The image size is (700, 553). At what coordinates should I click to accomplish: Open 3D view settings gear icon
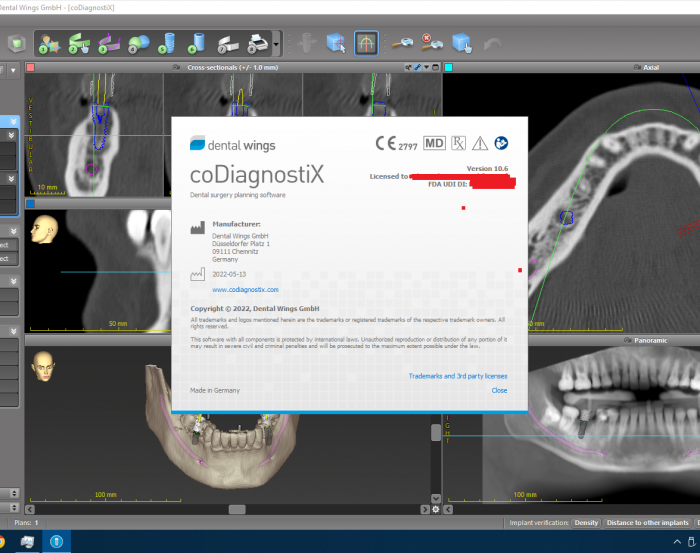pyautogui.click(x=436, y=509)
